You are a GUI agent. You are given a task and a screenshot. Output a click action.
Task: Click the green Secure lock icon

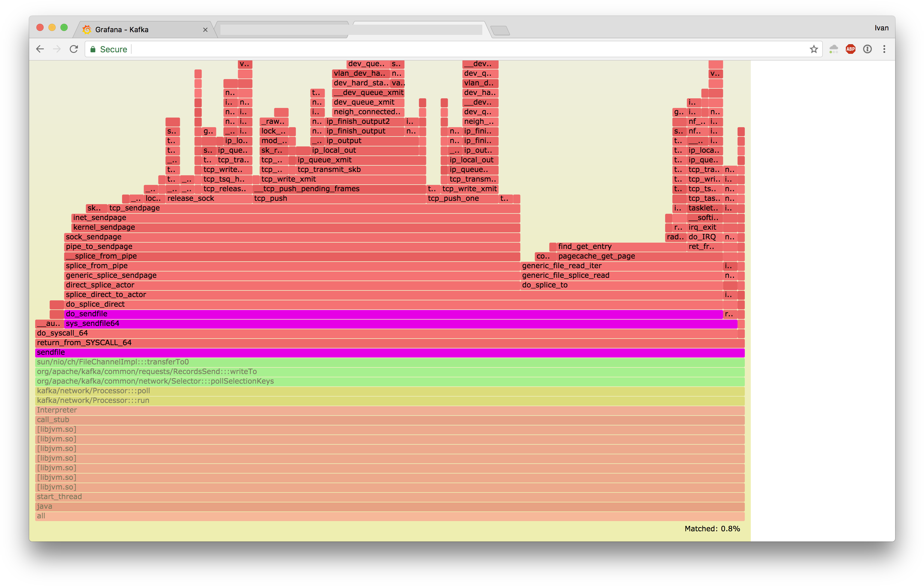coord(93,49)
